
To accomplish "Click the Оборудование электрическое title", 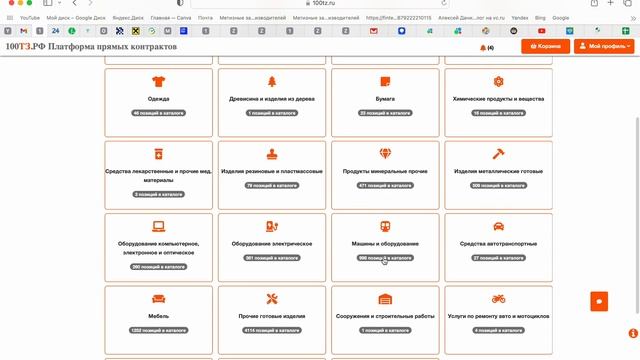I will 272,244.
